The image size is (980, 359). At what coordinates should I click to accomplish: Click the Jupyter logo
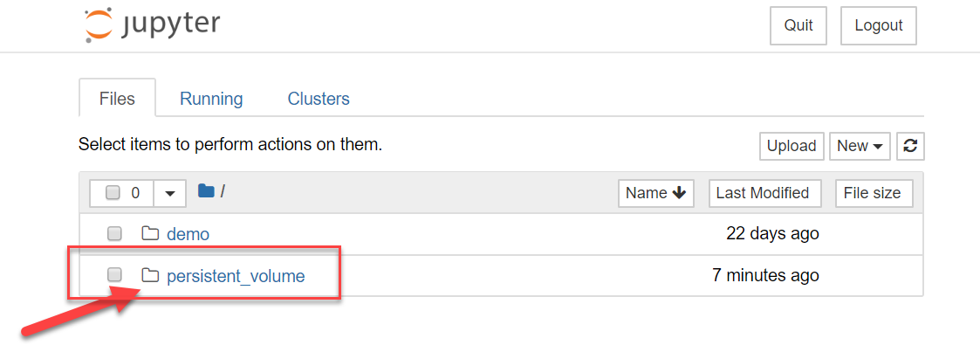[153, 25]
